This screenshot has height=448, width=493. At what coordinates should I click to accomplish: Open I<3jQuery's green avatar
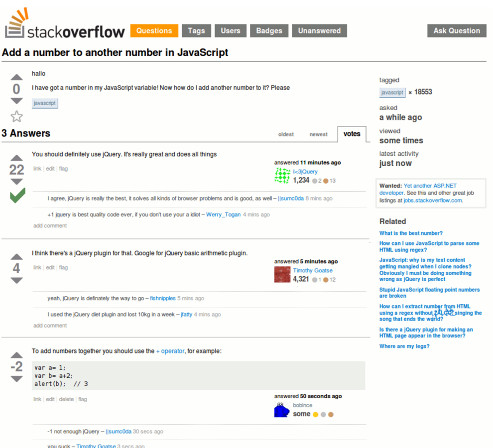[282, 176]
